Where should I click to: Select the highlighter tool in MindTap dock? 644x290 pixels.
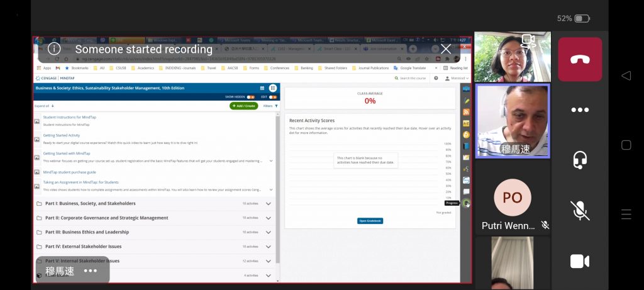466,100
